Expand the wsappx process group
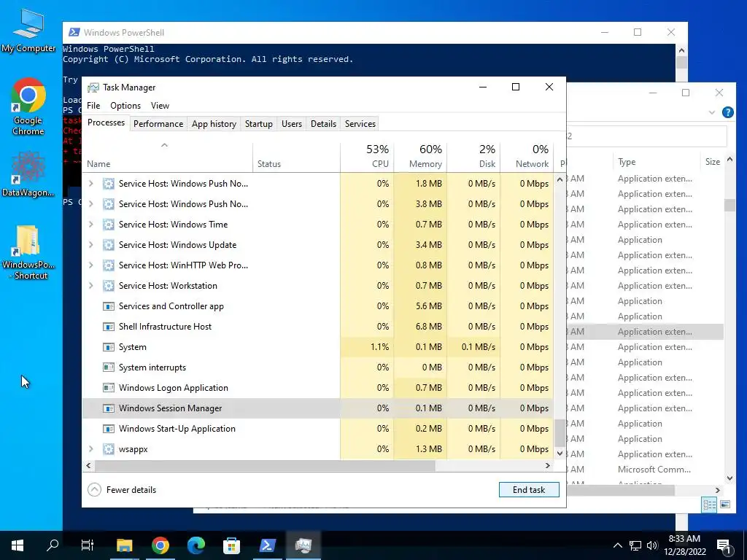The image size is (747, 560). pos(91,449)
